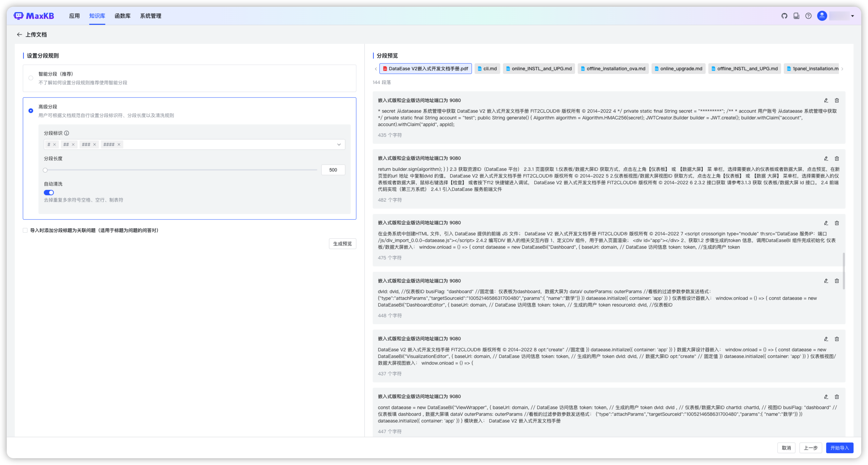This screenshot has width=868, height=465.
Task: Click the 开始导入 button
Action: pos(839,448)
